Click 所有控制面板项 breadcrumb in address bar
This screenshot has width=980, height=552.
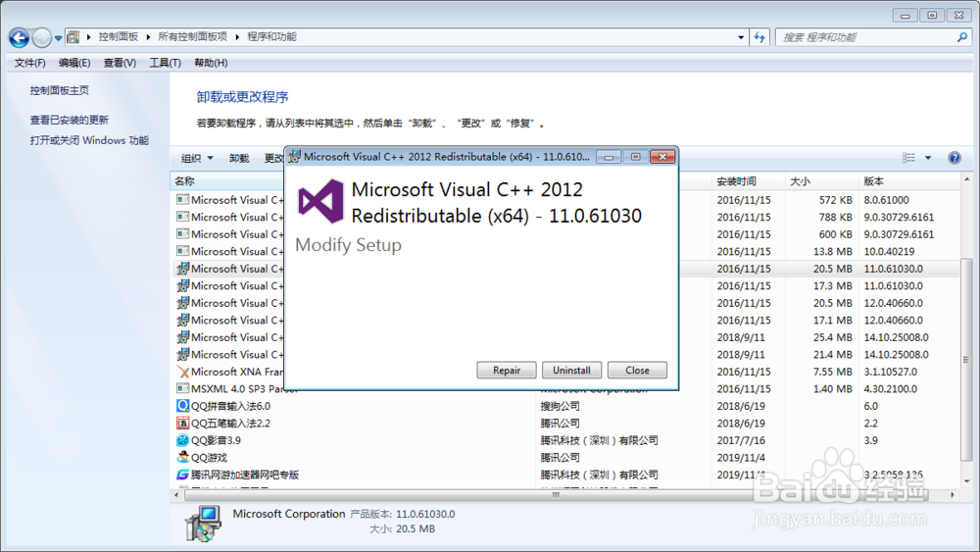192,37
